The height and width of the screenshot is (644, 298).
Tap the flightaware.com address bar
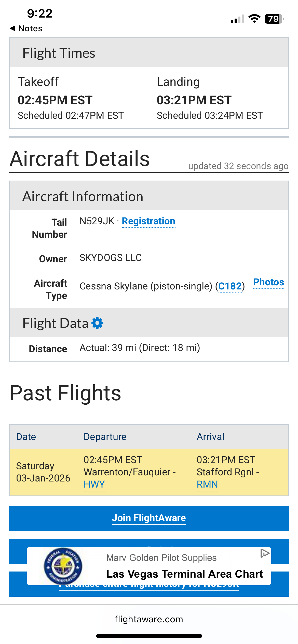[x=149, y=619]
